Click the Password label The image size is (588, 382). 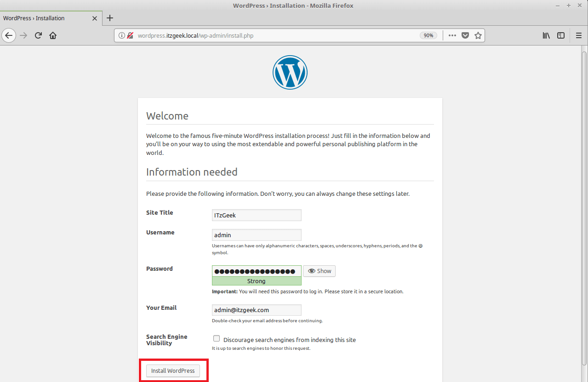[x=160, y=269]
